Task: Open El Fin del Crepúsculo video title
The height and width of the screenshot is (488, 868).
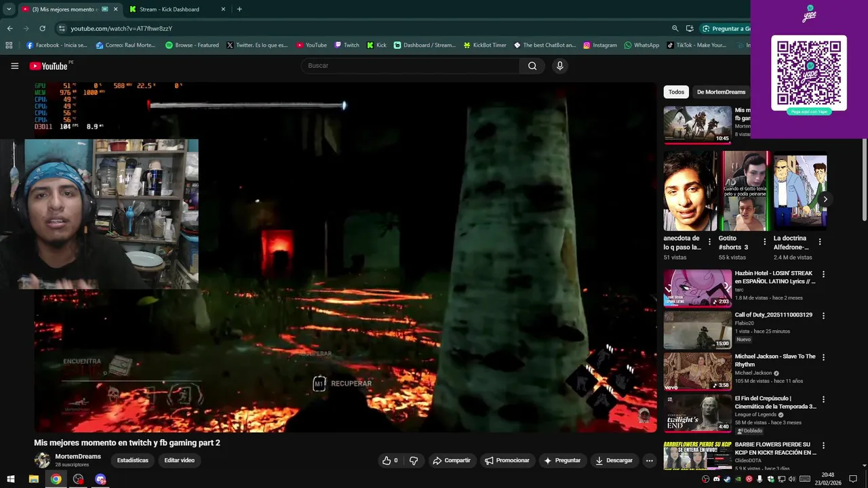Action: coord(775,403)
